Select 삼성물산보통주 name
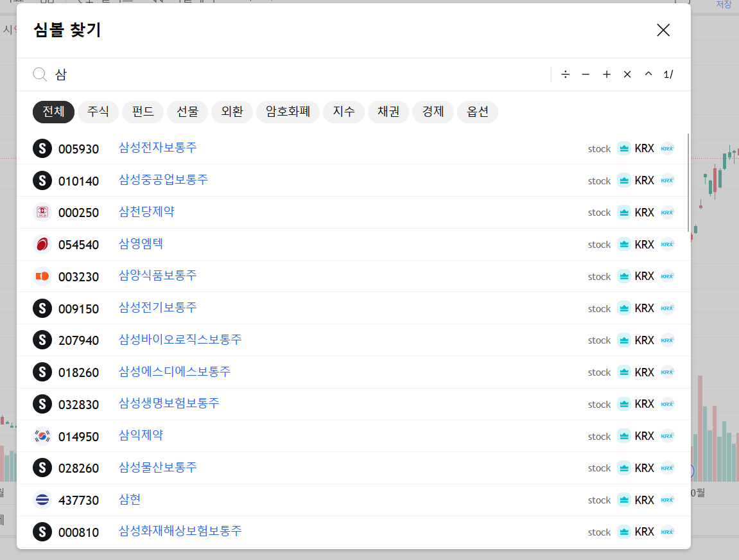 click(x=157, y=468)
